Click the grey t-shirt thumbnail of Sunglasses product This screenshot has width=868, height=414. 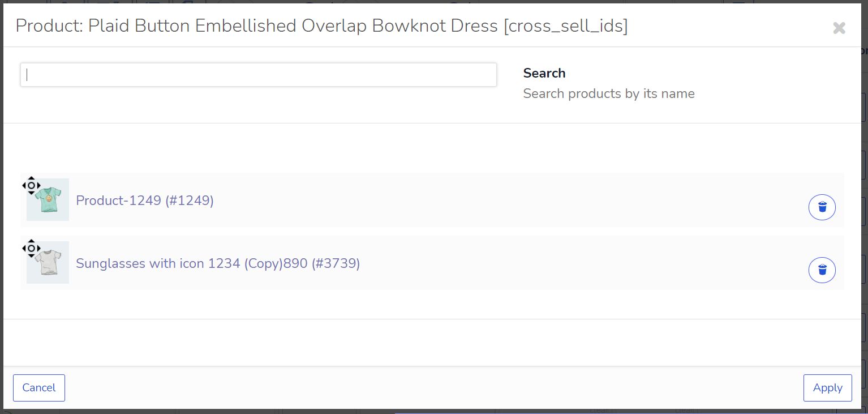pyautogui.click(x=48, y=263)
